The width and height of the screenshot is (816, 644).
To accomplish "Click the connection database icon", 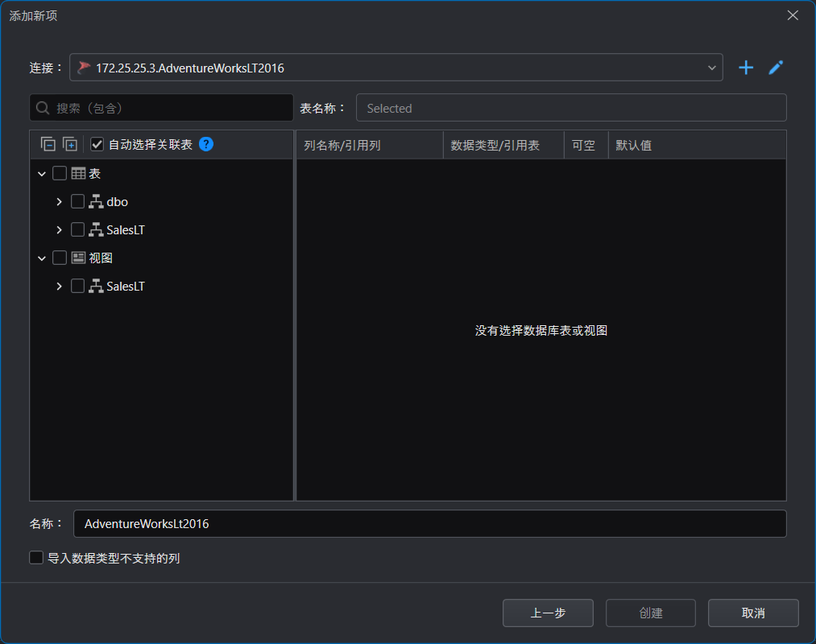I will [x=84, y=68].
